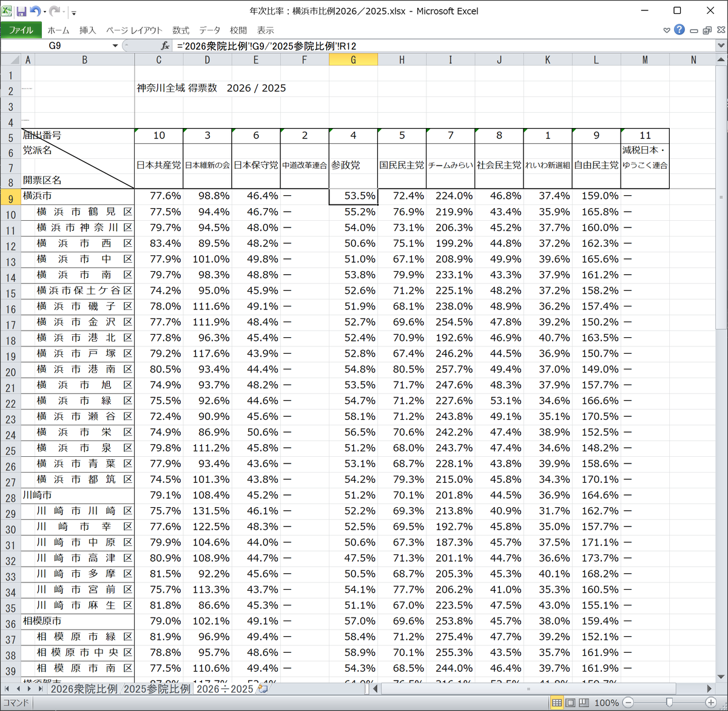728x711 pixels.
Task: Click the Redo arrow icon
Action: click(55, 11)
